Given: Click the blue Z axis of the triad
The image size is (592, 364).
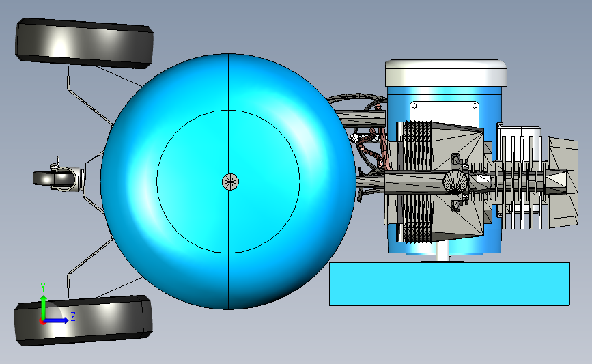Looking at the screenshot, I should pos(57,320).
